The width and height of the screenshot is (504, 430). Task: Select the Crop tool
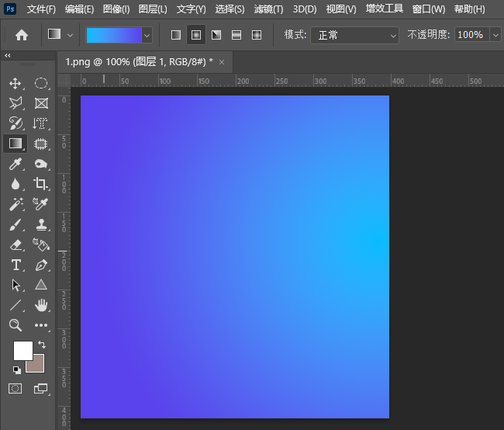click(x=41, y=184)
